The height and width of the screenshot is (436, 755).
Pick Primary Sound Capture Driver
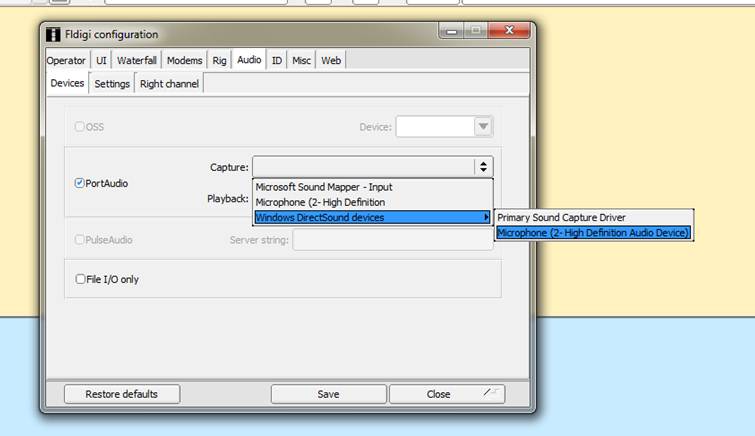tap(568, 217)
